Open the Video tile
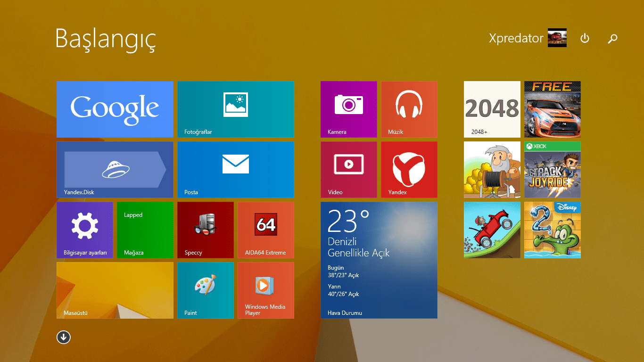 349,170
